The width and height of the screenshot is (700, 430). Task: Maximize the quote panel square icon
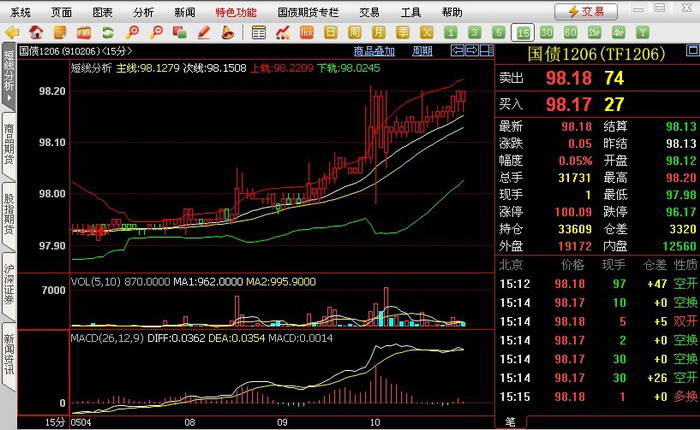coord(692,50)
